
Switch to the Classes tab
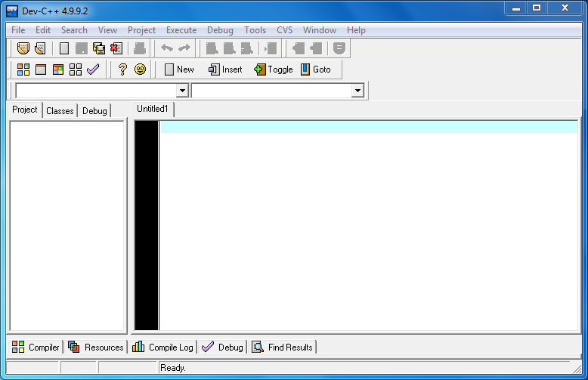pos(60,111)
